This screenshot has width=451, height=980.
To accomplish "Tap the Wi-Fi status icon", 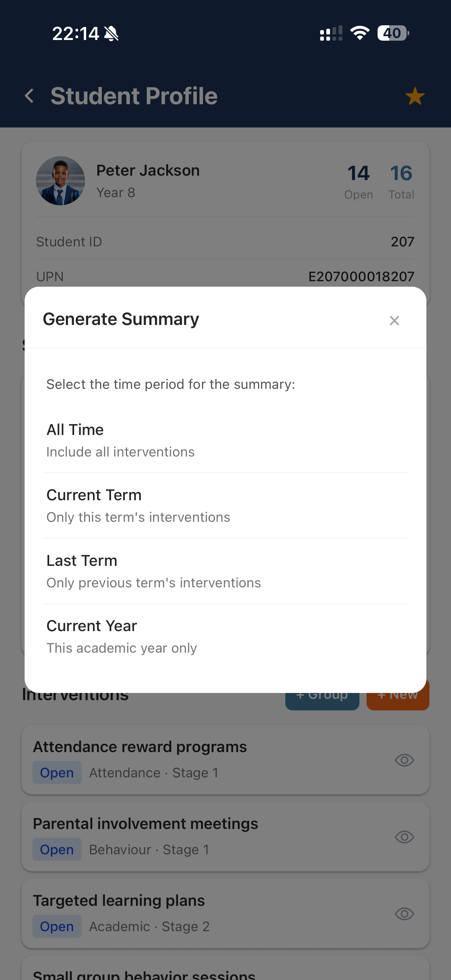I will [359, 33].
